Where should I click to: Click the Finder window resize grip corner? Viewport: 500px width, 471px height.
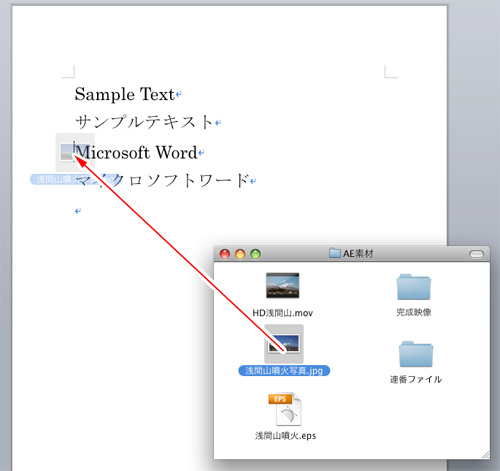485,455
